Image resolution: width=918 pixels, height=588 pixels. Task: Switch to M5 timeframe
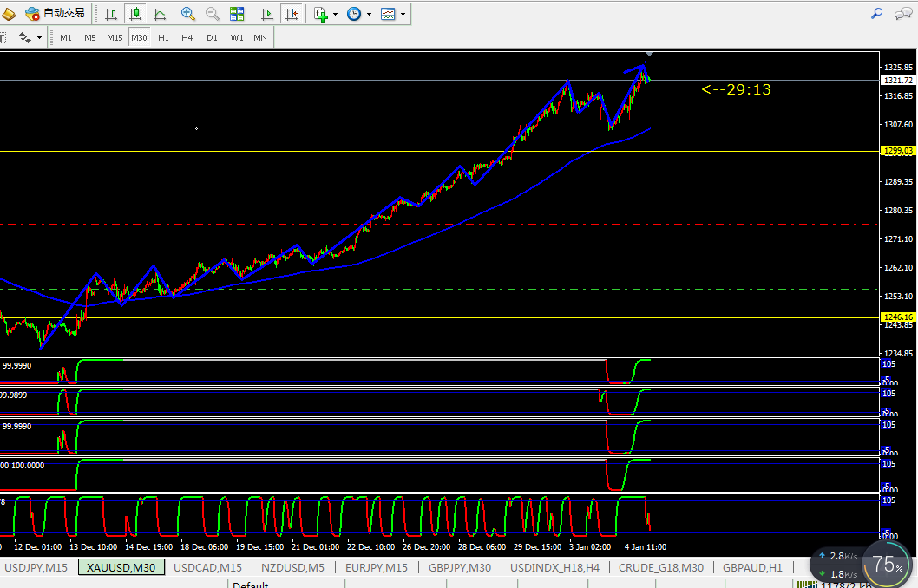pyautogui.click(x=89, y=37)
